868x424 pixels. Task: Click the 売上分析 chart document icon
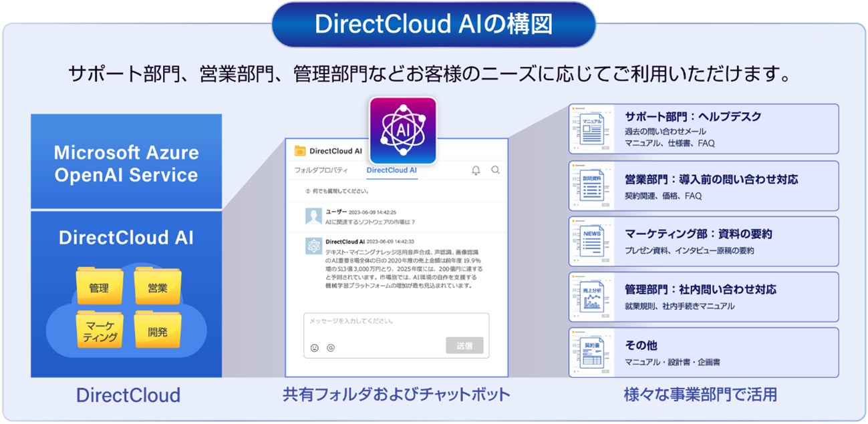(x=593, y=296)
